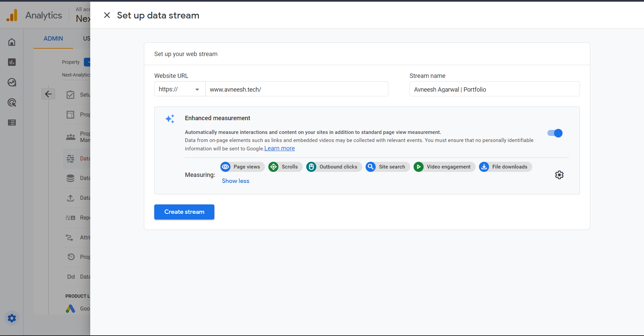Click the Website URL input field
The height and width of the screenshot is (336, 644).
click(x=297, y=89)
